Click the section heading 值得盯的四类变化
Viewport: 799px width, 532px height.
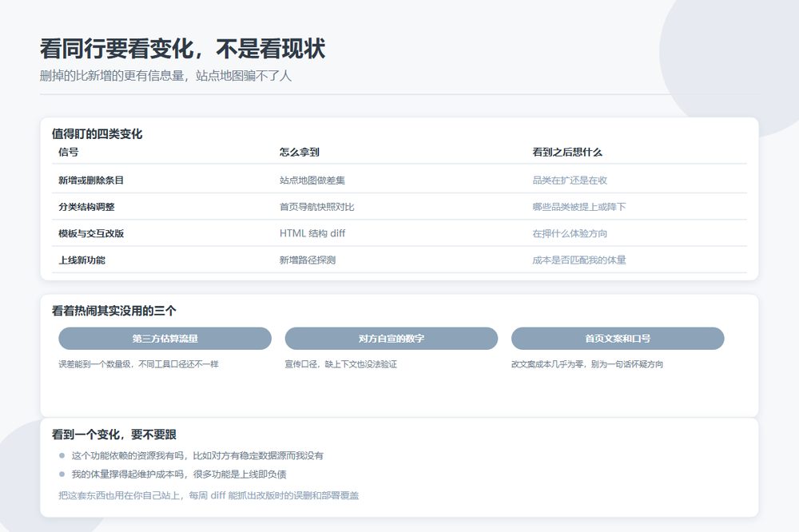coord(97,134)
